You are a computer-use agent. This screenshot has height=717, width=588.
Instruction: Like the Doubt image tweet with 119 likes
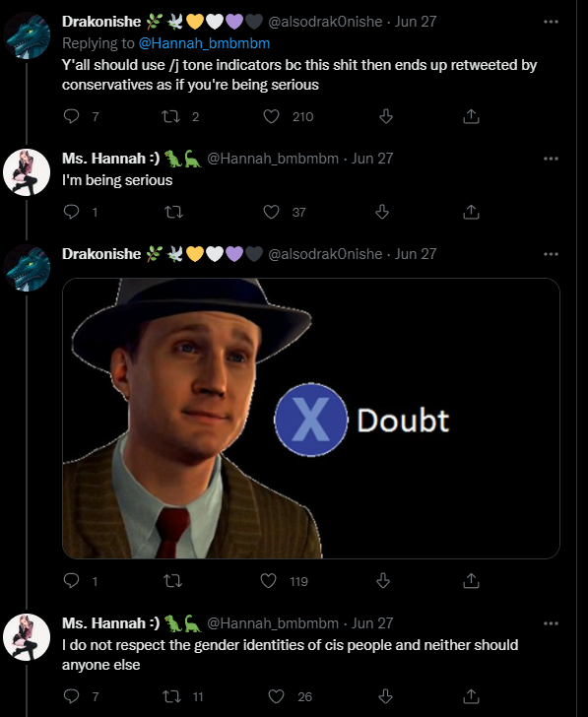(269, 581)
